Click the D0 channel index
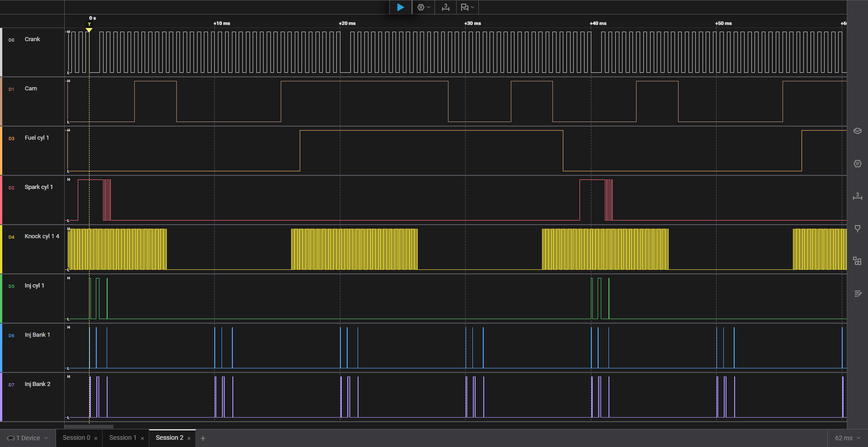This screenshot has height=447, width=868. [11, 40]
